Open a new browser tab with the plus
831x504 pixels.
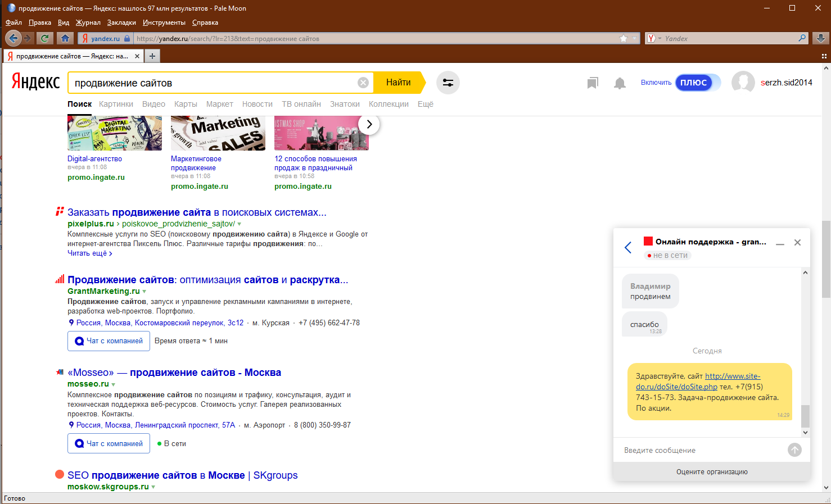pos(152,56)
